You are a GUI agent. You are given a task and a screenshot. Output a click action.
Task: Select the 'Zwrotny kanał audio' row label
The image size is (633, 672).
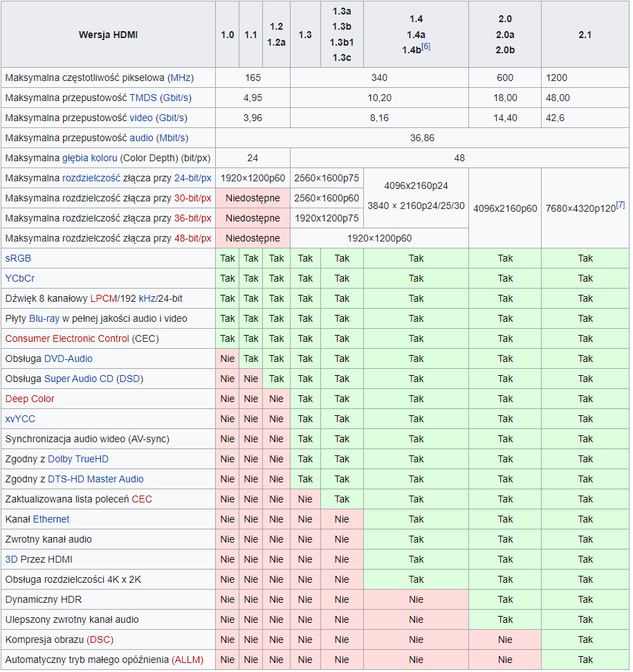tap(48, 540)
